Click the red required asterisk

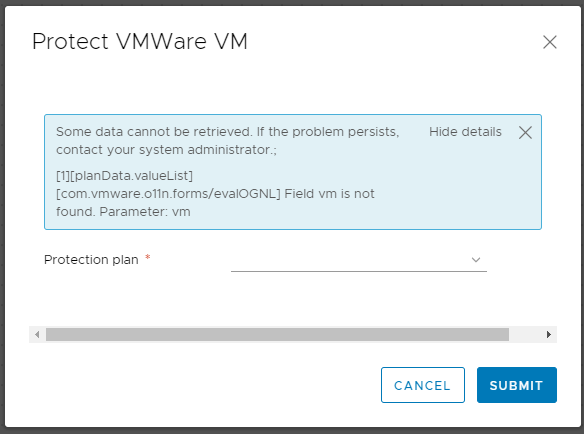[148, 257]
